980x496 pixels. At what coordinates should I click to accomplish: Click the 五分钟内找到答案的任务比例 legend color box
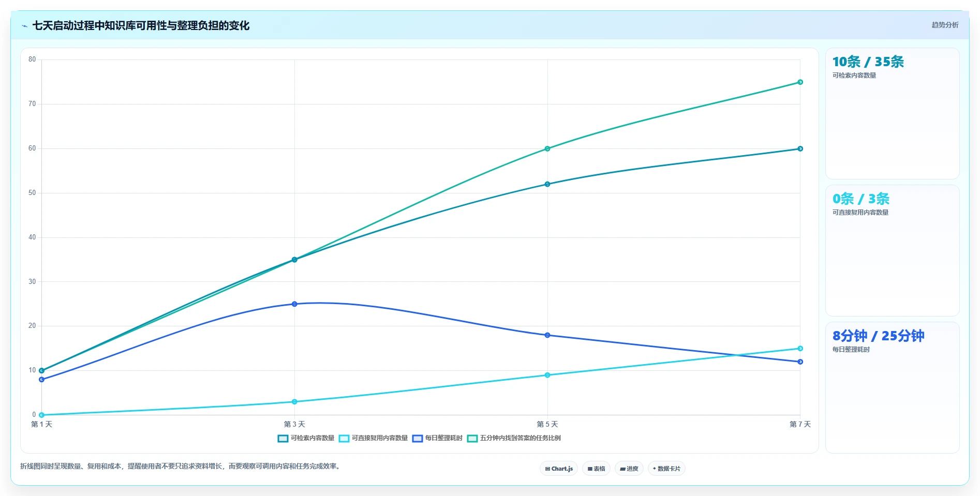(472, 438)
